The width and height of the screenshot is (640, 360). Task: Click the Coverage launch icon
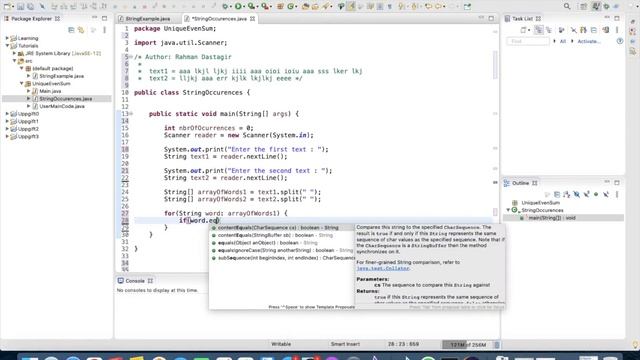(x=252, y=6)
